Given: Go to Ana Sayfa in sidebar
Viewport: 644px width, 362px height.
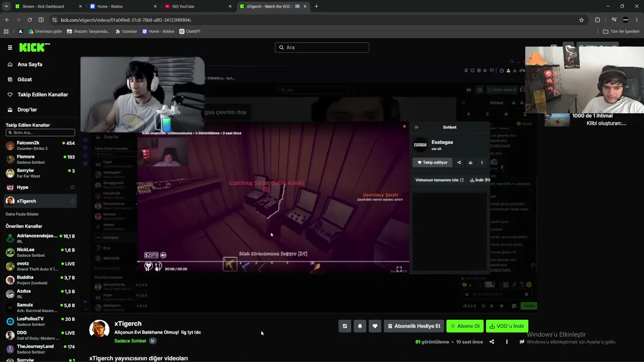Looking at the screenshot, I should (30, 64).
